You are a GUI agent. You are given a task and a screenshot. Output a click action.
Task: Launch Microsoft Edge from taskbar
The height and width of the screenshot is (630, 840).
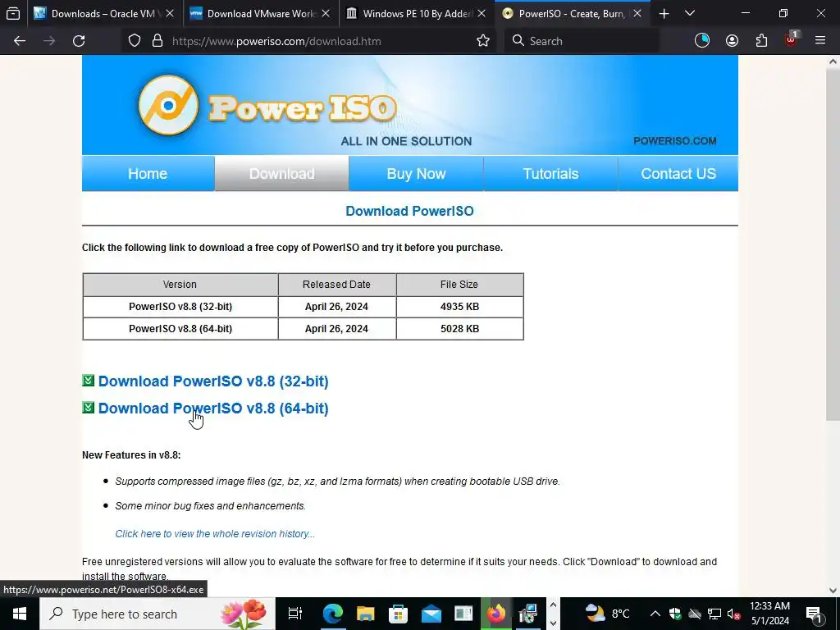(x=333, y=614)
